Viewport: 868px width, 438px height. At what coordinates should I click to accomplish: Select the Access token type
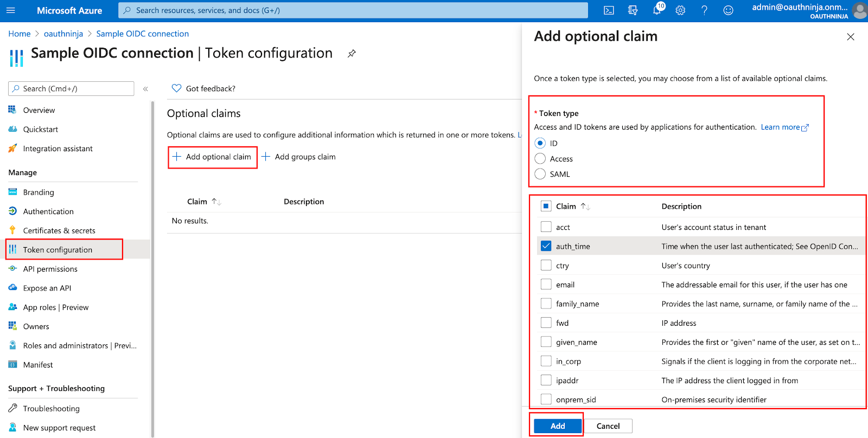(540, 158)
